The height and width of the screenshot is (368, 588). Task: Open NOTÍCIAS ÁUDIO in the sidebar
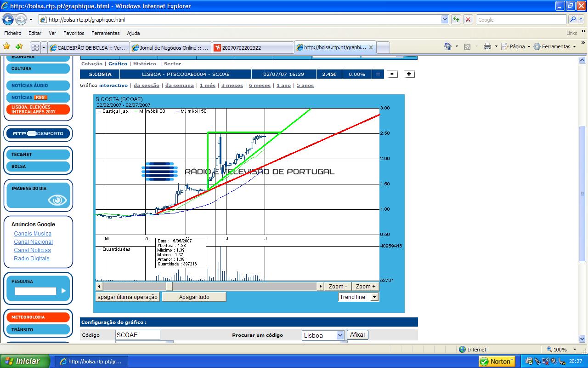(x=38, y=86)
